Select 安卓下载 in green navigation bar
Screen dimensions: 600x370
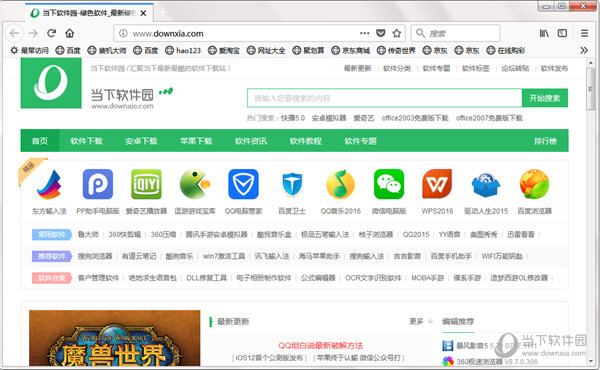(141, 141)
